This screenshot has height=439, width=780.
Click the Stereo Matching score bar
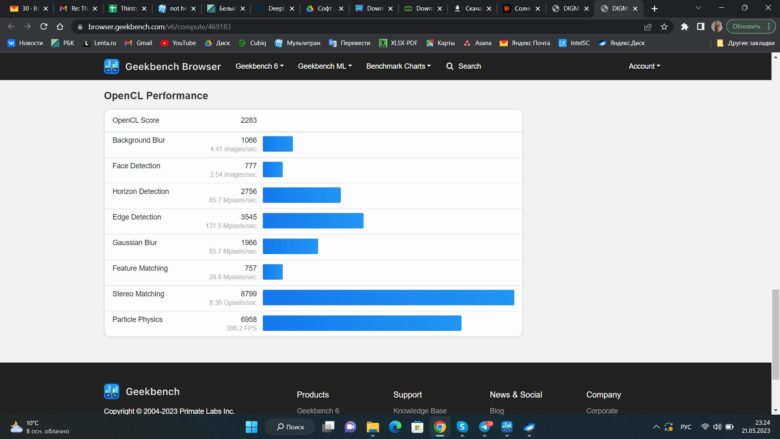click(389, 297)
